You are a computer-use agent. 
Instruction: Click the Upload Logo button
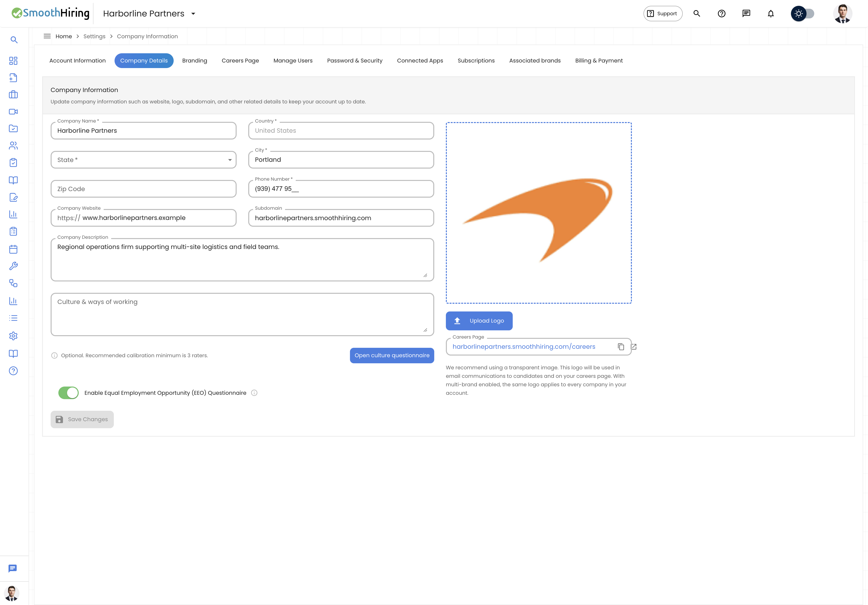[x=479, y=321]
